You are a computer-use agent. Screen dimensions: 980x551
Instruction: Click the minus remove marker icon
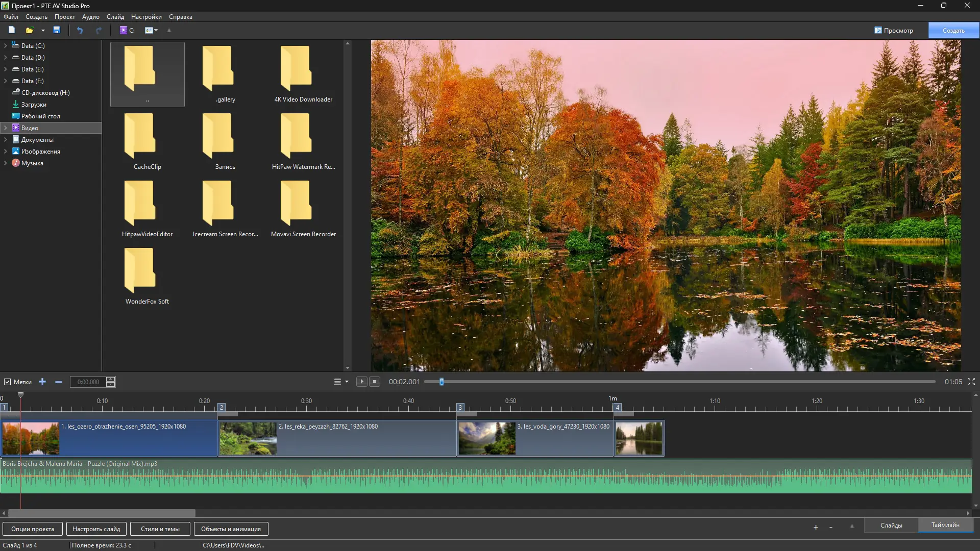[59, 382]
